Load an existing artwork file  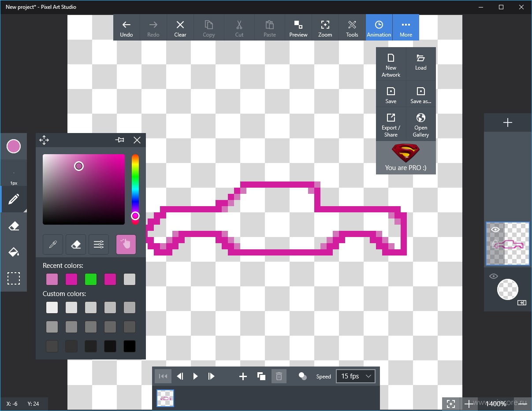[421, 65]
